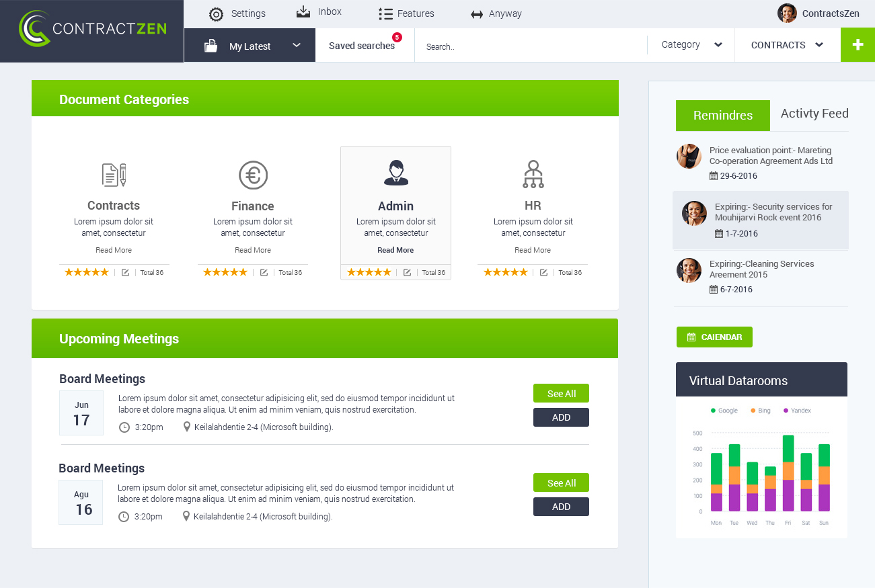
Task: Select the Contracts document pencil icon
Action: (114, 175)
